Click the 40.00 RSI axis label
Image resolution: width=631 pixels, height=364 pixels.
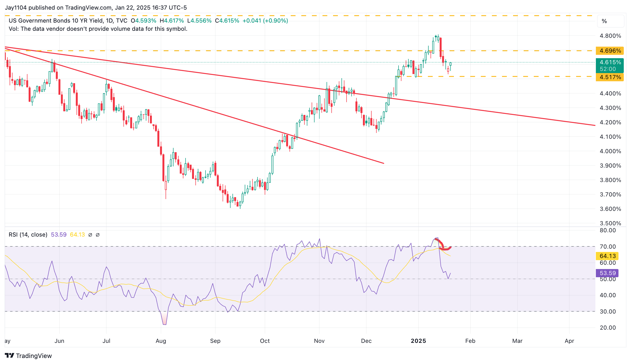pos(608,295)
